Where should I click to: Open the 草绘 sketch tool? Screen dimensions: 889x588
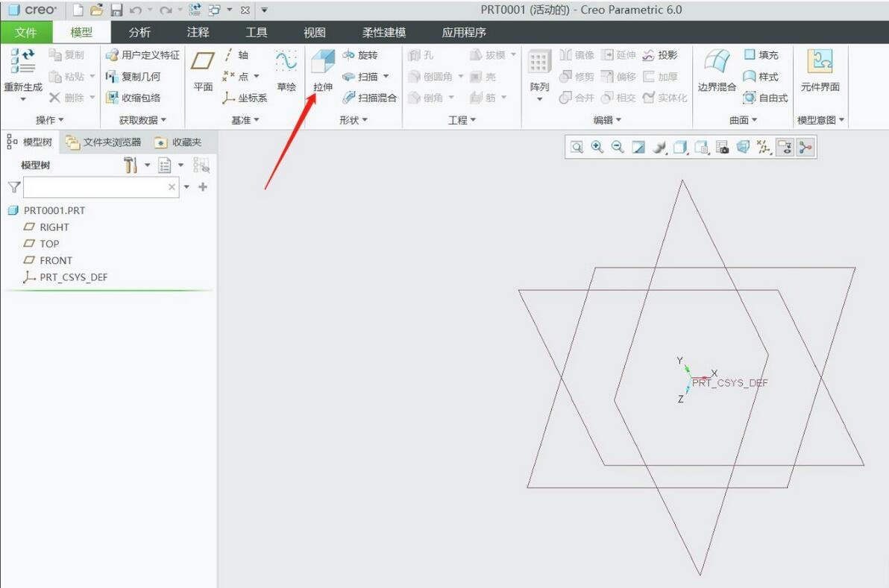286,70
